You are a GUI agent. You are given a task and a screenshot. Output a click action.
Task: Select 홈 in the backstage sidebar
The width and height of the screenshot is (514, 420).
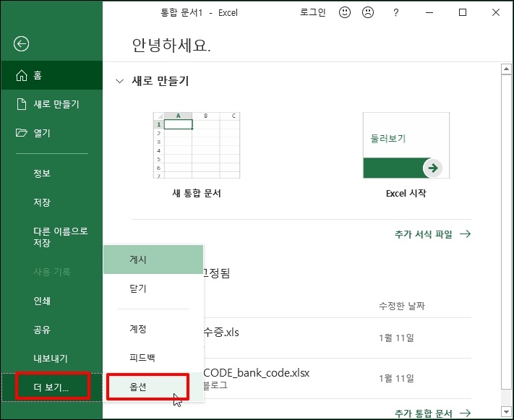point(52,75)
